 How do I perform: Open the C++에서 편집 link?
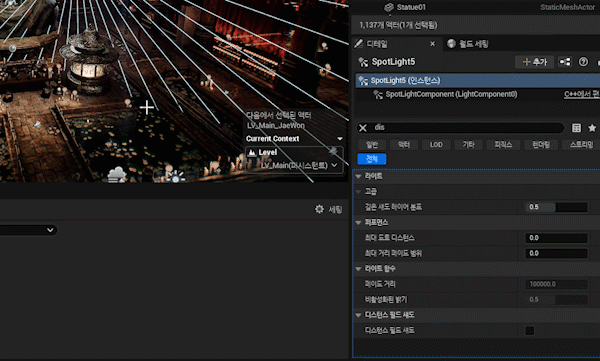coord(582,94)
